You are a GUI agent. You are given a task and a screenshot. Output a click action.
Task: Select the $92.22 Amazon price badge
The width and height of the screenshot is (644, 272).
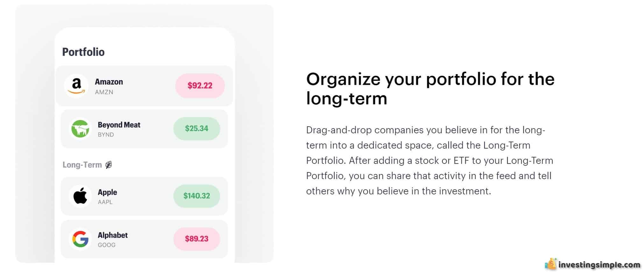click(200, 86)
